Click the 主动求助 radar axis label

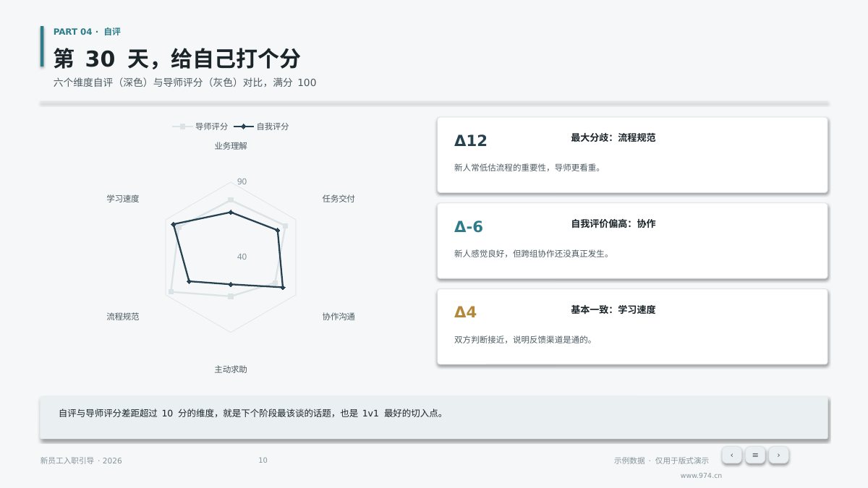(231, 369)
